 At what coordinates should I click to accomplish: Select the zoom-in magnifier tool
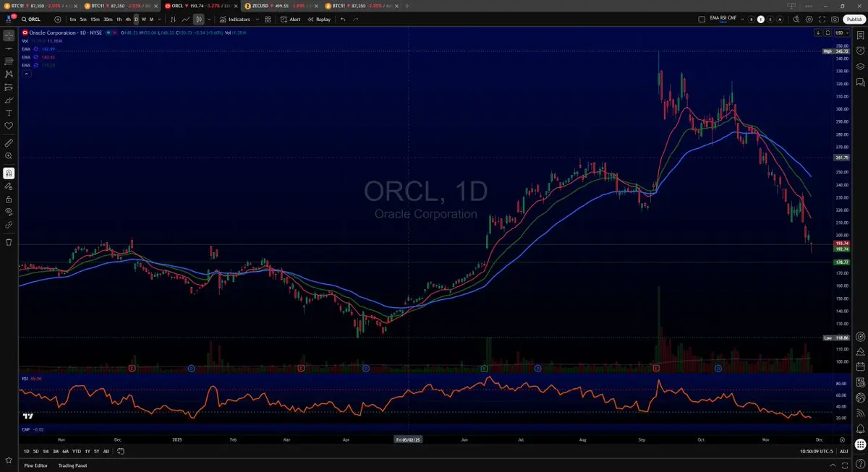(9, 155)
